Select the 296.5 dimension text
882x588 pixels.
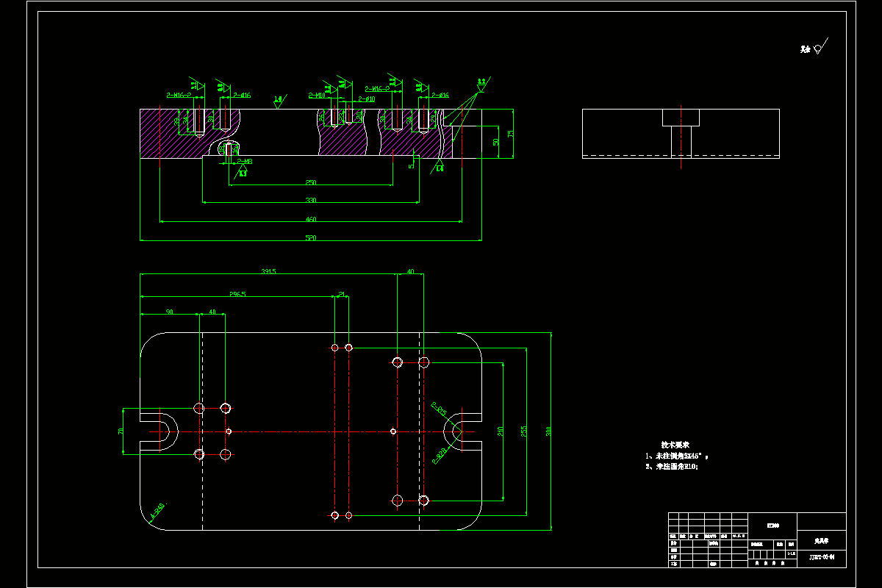pyautogui.click(x=237, y=294)
